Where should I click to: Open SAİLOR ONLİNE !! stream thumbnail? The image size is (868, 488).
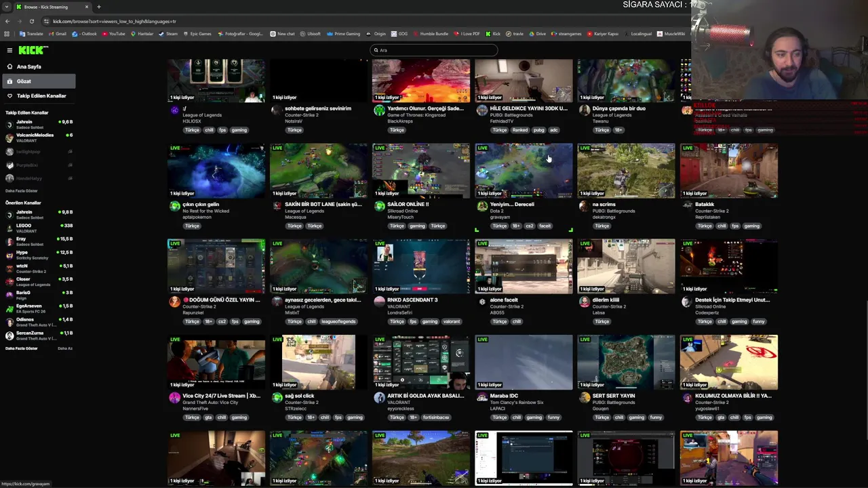tap(421, 170)
